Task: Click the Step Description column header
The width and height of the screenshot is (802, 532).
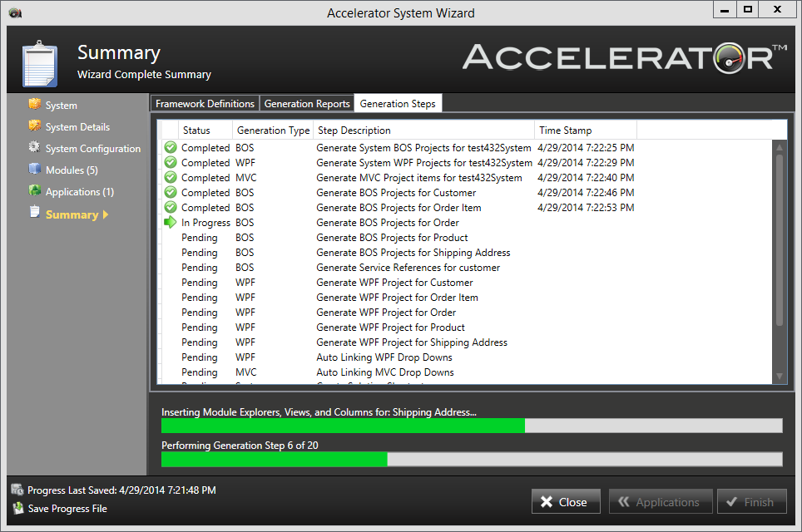Action: point(424,131)
